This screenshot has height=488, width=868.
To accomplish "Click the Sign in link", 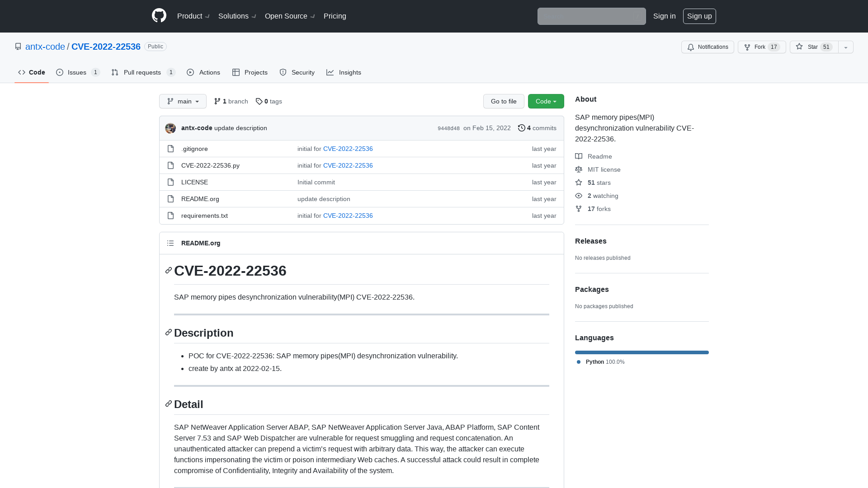I will (x=665, y=16).
